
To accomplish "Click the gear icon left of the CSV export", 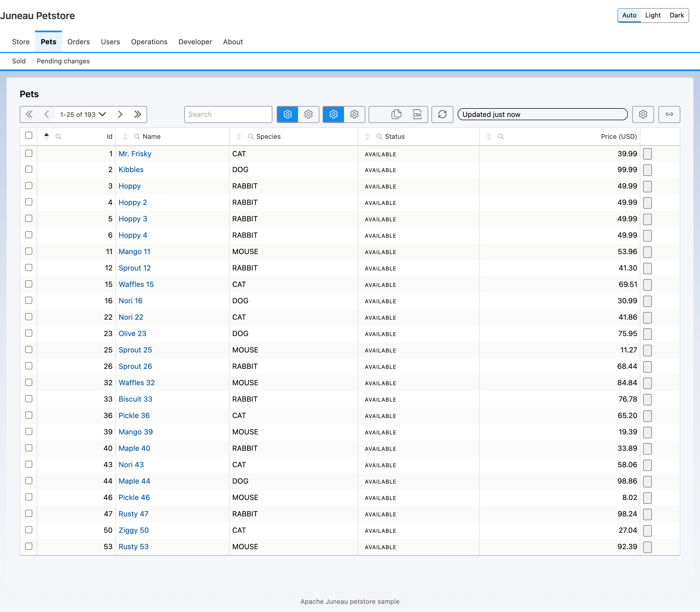I will [x=354, y=114].
